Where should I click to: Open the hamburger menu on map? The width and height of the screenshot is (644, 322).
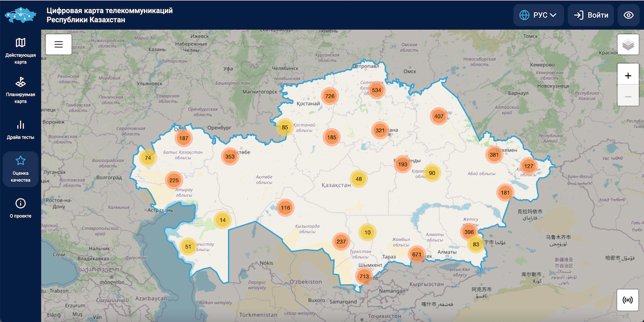coord(58,45)
